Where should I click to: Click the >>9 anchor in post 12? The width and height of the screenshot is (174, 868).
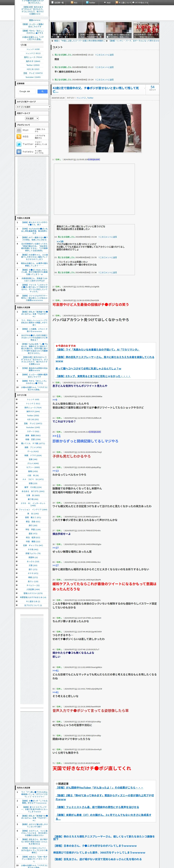coord(55,400)
